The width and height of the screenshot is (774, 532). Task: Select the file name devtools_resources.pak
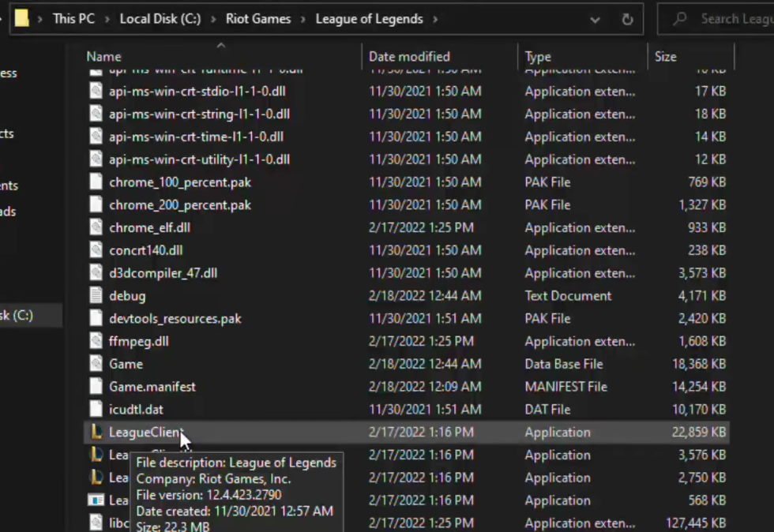coord(175,318)
